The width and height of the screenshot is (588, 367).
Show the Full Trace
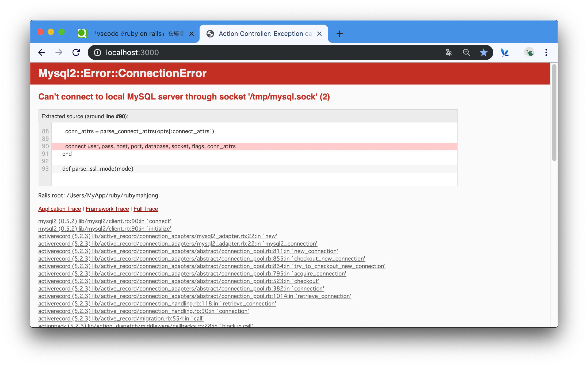[146, 209]
